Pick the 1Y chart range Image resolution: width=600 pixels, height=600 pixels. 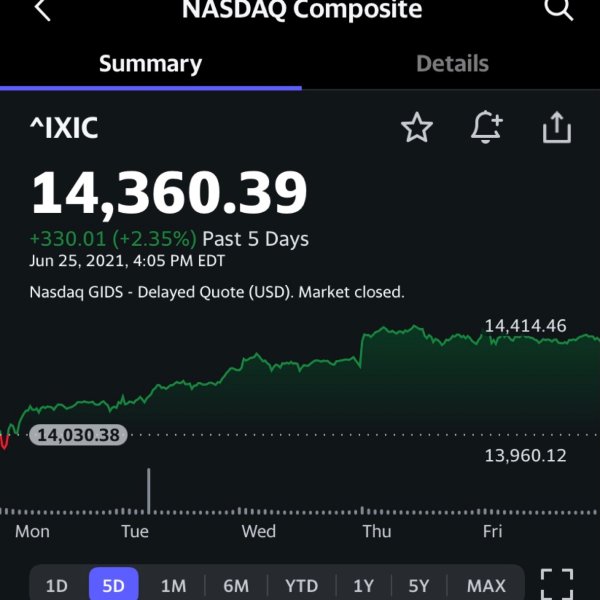(x=363, y=586)
